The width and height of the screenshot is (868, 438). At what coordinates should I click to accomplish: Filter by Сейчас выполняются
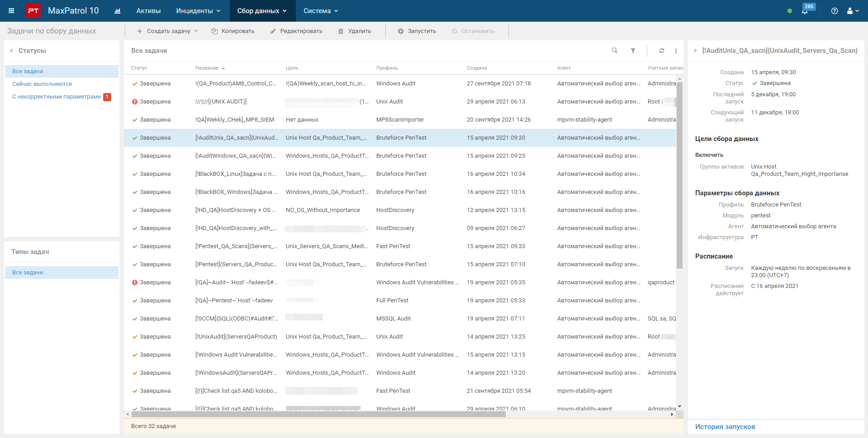pos(42,84)
